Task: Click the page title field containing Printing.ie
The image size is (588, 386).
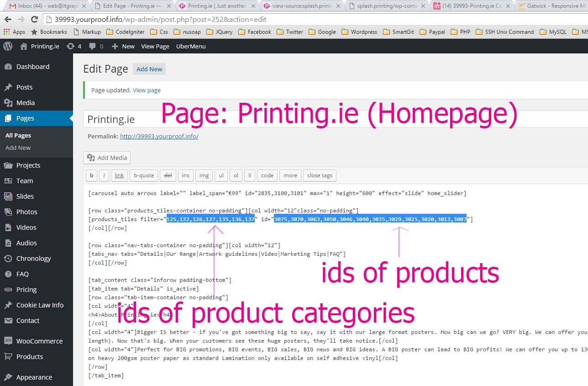Action: click(336, 119)
